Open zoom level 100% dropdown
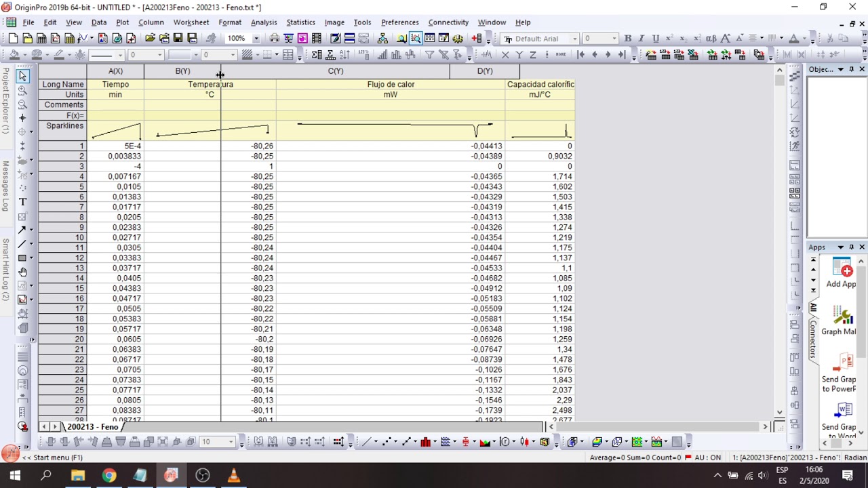The width and height of the screenshot is (868, 488). pyautogui.click(x=256, y=39)
